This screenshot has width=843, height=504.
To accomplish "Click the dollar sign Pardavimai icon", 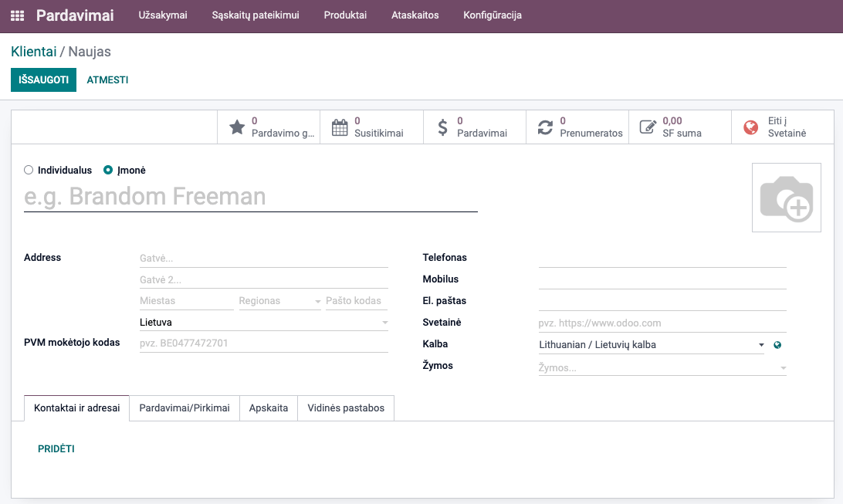I will [442, 127].
